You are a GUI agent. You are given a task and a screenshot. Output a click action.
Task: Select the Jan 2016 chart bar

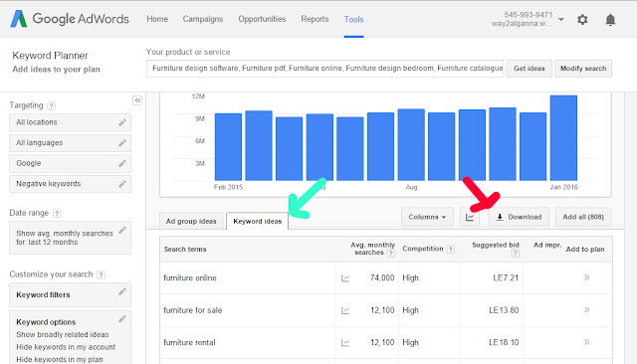563,138
